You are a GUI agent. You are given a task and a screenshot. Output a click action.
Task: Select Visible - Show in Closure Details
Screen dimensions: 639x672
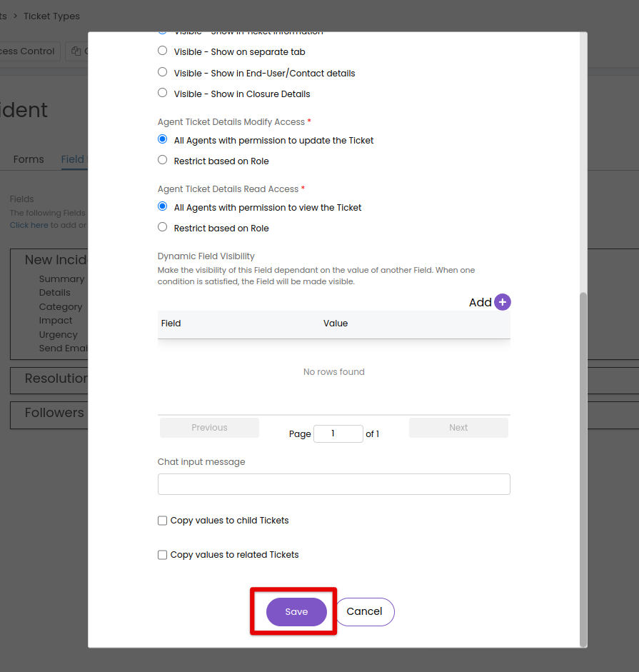coord(162,94)
